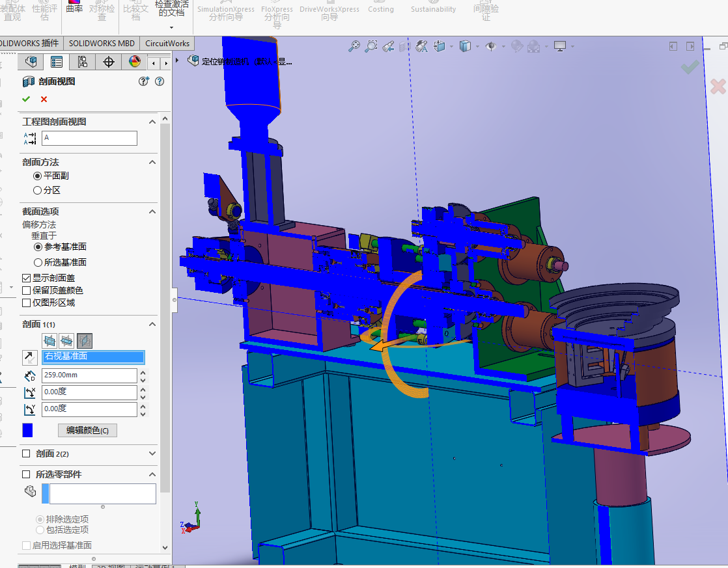728x568 pixels.
Task: Uncheck the 显示剖面盖 checkbox
Action: (27, 278)
